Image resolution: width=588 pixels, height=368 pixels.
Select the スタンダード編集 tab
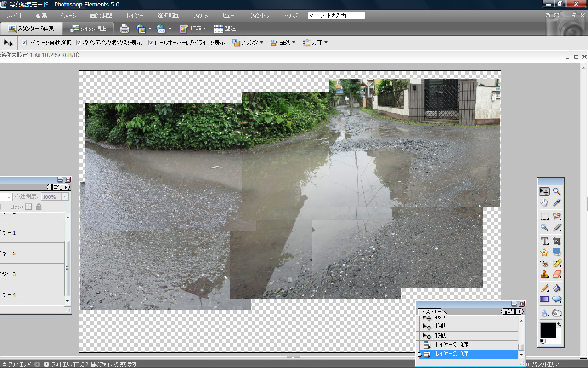[31, 29]
